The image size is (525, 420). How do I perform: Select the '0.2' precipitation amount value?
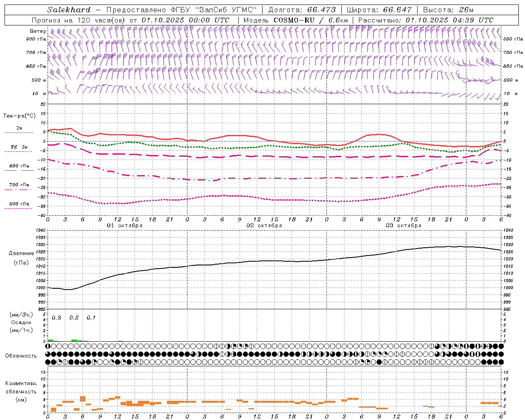tap(74, 318)
